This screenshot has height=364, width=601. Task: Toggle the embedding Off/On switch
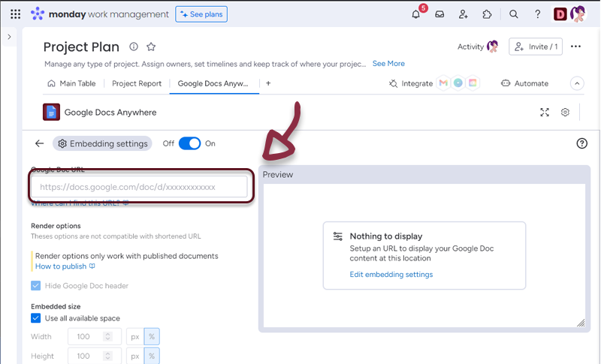[x=189, y=143]
